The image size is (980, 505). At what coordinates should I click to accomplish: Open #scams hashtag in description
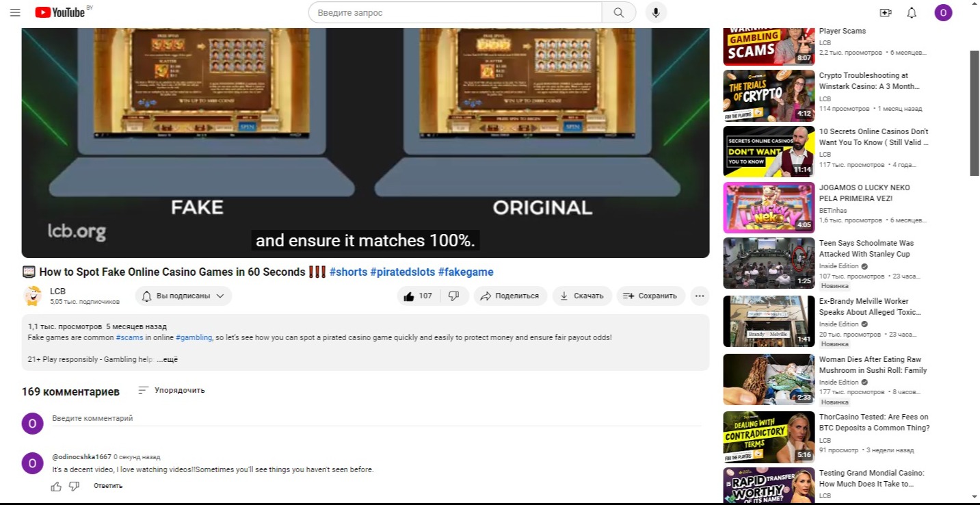coord(129,337)
